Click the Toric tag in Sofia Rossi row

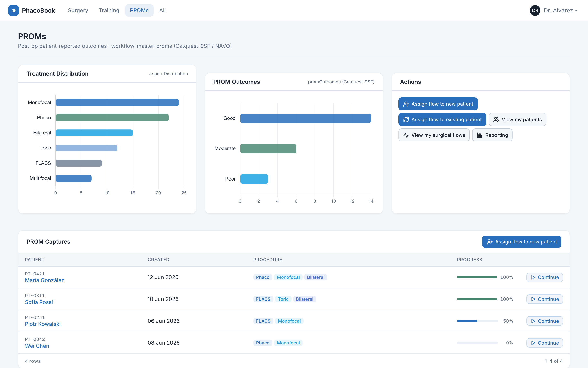pyautogui.click(x=283, y=299)
